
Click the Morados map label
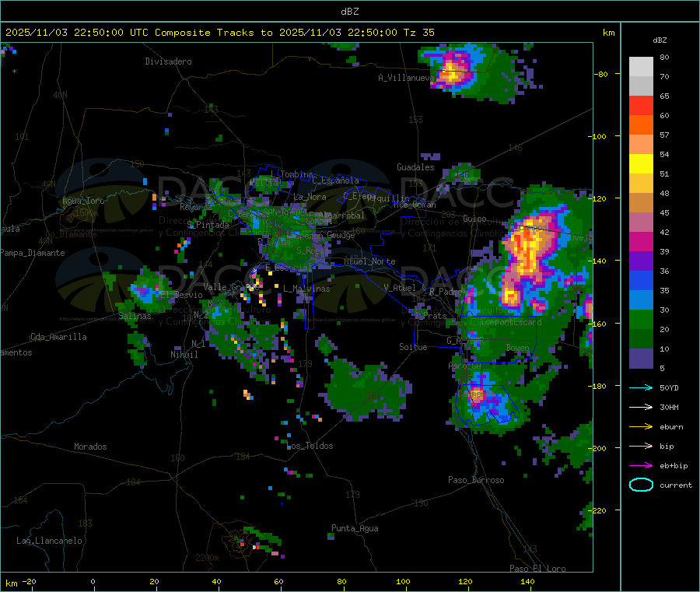coord(90,447)
